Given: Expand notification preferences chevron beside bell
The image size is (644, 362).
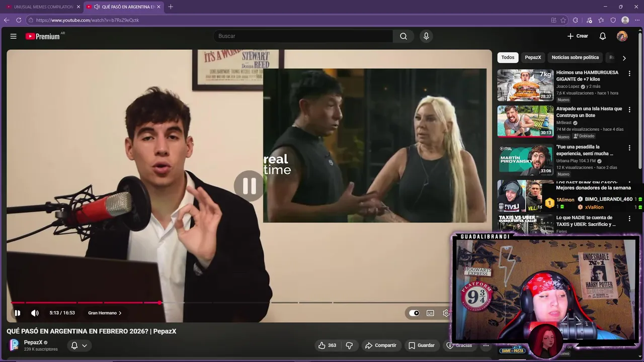Looking at the screenshot, I should pyautogui.click(x=85, y=345).
